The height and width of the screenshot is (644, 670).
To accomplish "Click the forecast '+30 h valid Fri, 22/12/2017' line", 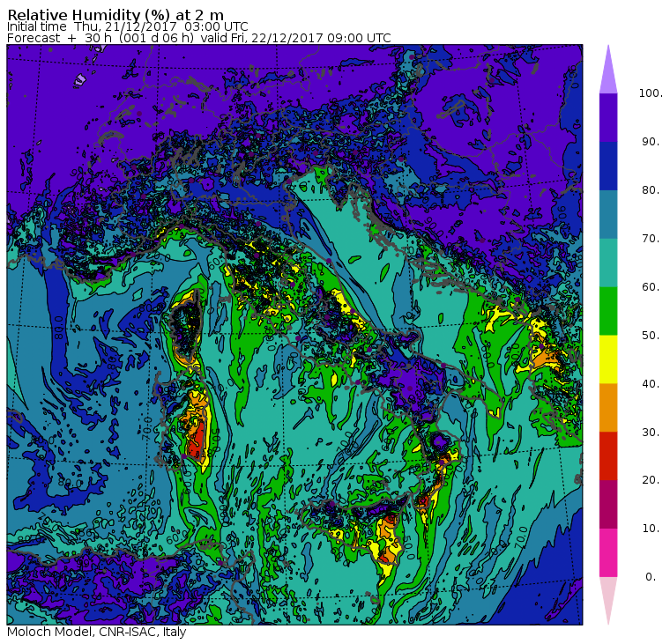I will (198, 38).
